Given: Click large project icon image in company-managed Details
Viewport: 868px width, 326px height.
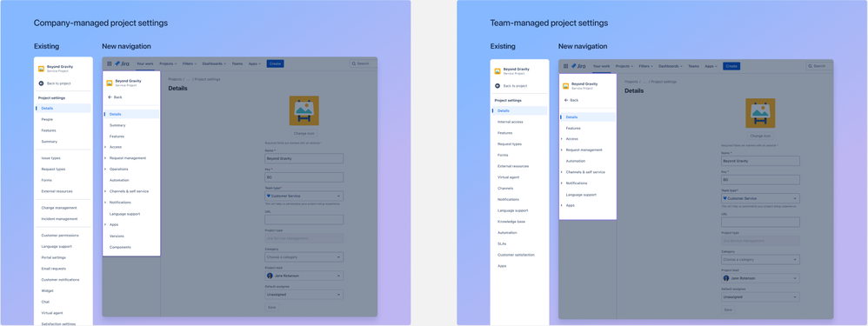Looking at the screenshot, I should (304, 110).
